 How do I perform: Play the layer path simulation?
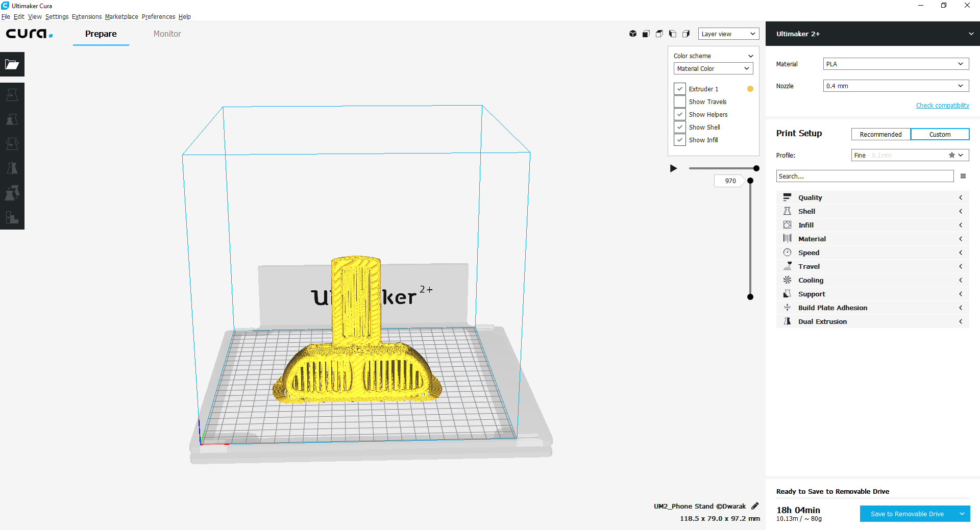click(673, 168)
